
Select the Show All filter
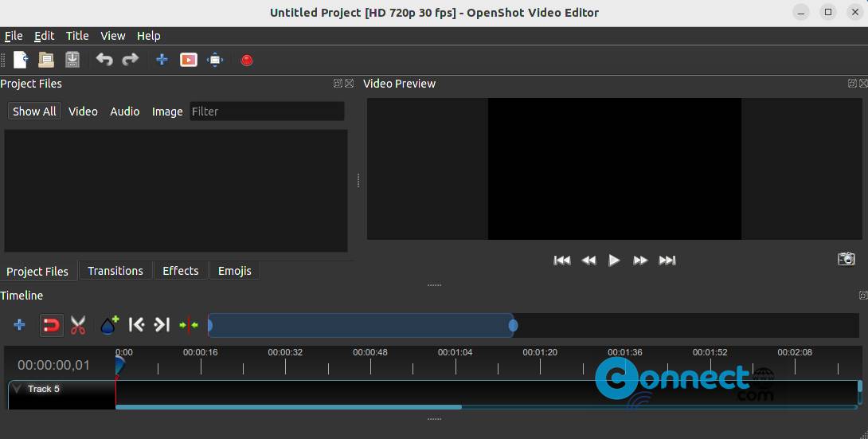(x=34, y=112)
